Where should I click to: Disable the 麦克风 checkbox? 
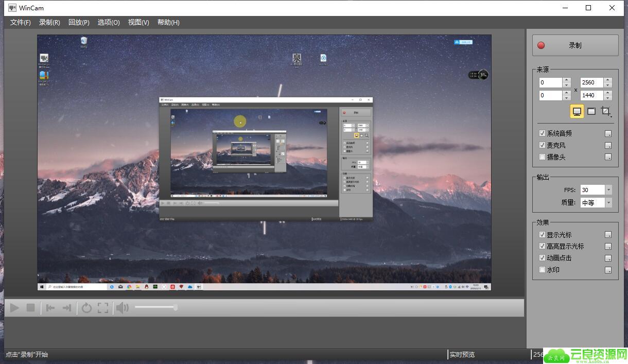point(542,145)
